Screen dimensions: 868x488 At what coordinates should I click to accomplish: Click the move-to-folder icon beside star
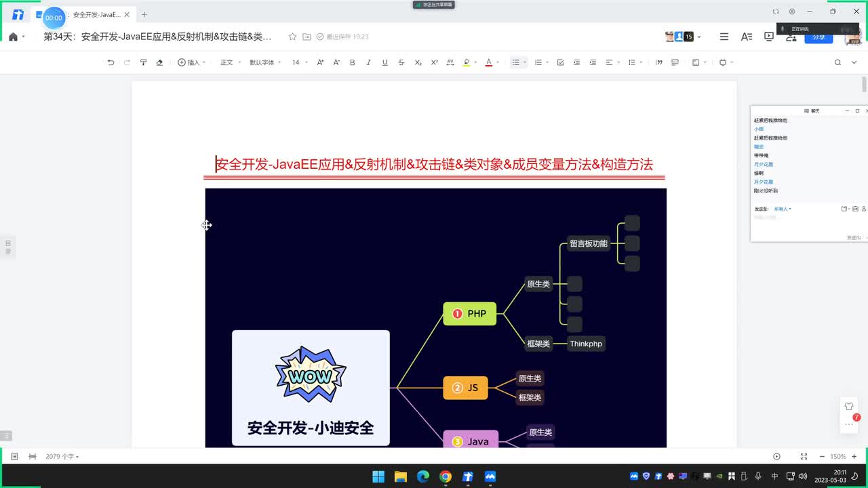tap(307, 37)
